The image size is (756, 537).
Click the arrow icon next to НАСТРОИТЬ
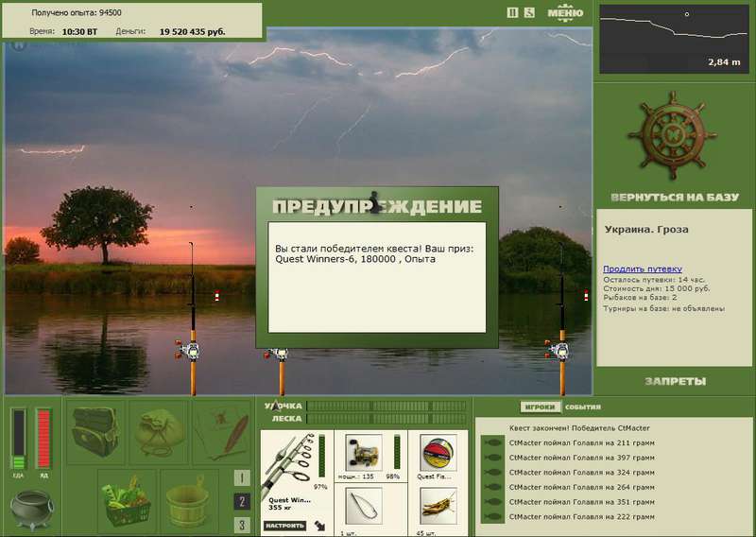coord(319,525)
